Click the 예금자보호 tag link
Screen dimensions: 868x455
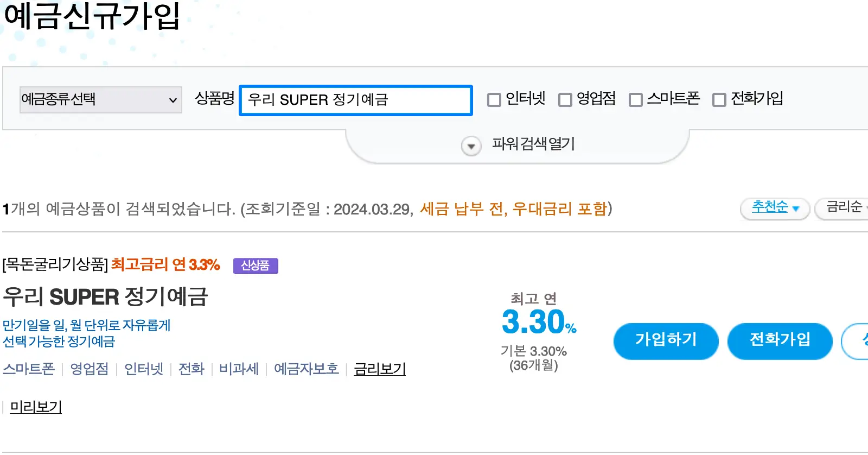(x=307, y=369)
